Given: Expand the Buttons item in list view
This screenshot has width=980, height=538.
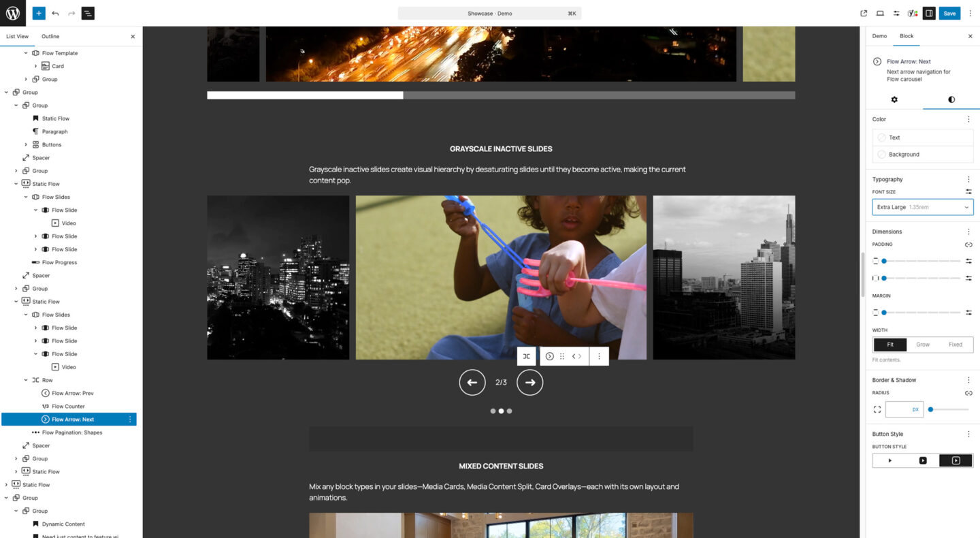Looking at the screenshot, I should (26, 144).
